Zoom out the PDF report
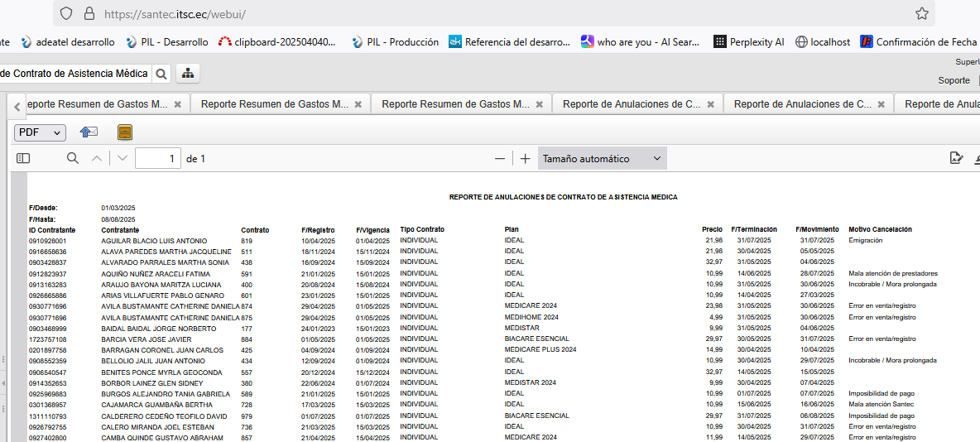980x442 pixels. coord(499,159)
